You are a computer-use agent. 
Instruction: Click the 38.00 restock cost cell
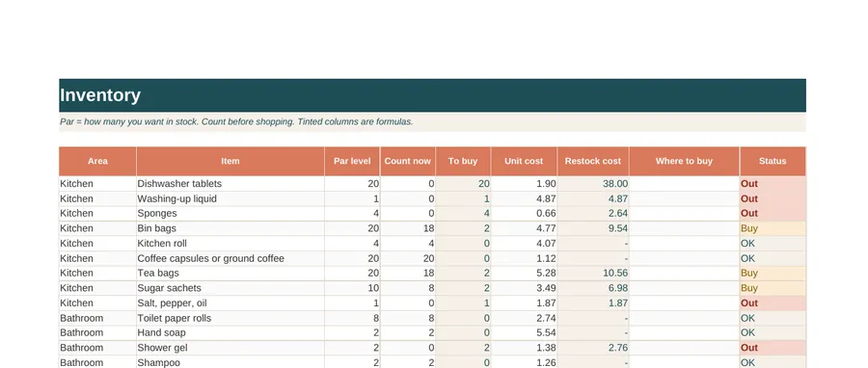[593, 184]
